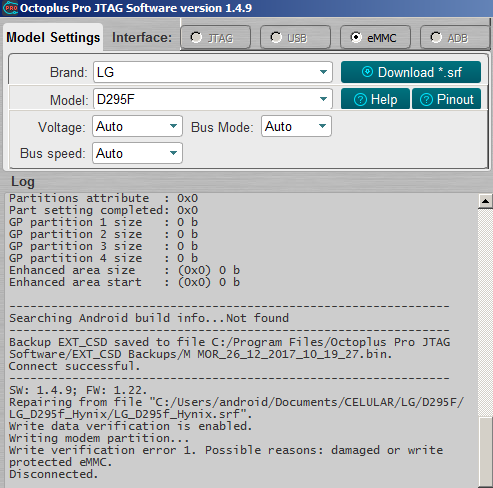Expand the Bus Mode dropdown
Image resolution: width=493 pixels, height=488 pixels.
(x=296, y=126)
